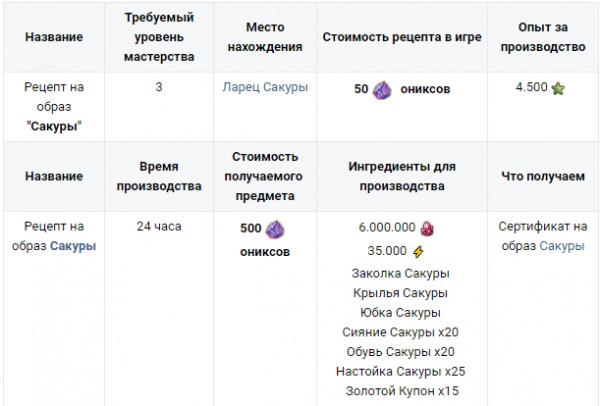Click the Заколка Сакуры ingredient text
Viewport: 600px width, 406px height.
tap(401, 273)
